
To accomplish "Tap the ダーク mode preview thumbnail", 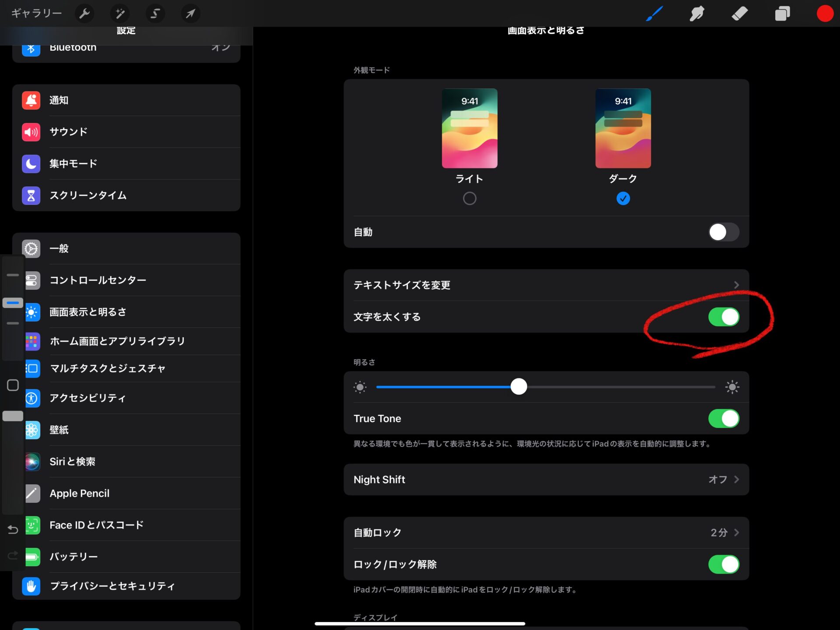I will pyautogui.click(x=623, y=128).
